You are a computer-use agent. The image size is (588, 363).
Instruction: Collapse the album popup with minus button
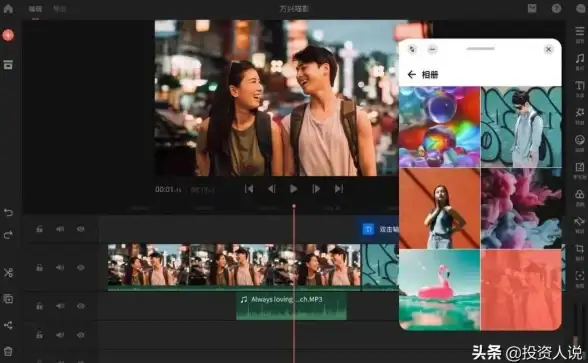(x=432, y=50)
